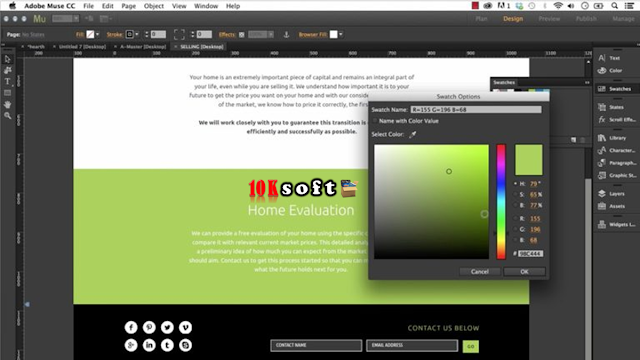Image resolution: width=640 pixels, height=360 pixels.
Task: Click the CONTACT NAME form field
Action: 316,345
